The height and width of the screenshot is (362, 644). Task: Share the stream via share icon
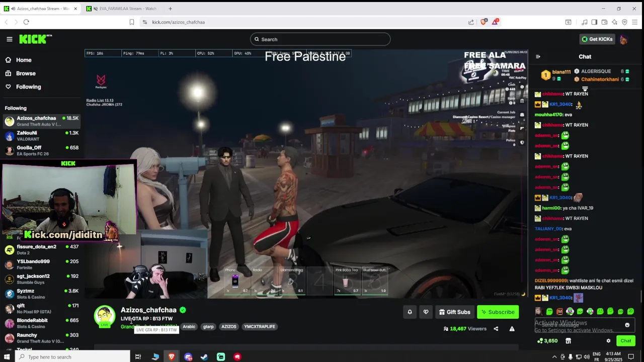coord(496,329)
